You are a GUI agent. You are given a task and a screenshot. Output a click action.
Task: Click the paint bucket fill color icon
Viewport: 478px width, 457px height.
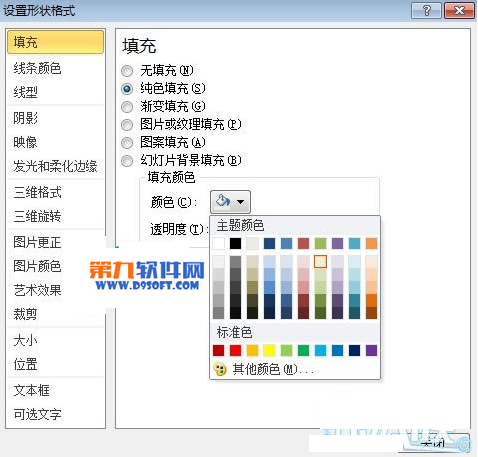point(223,201)
